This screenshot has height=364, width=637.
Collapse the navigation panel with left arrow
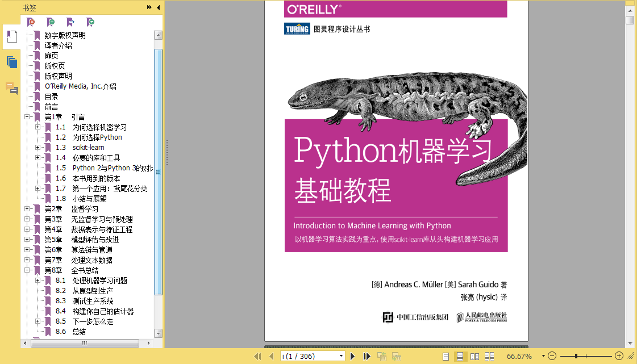point(159,7)
